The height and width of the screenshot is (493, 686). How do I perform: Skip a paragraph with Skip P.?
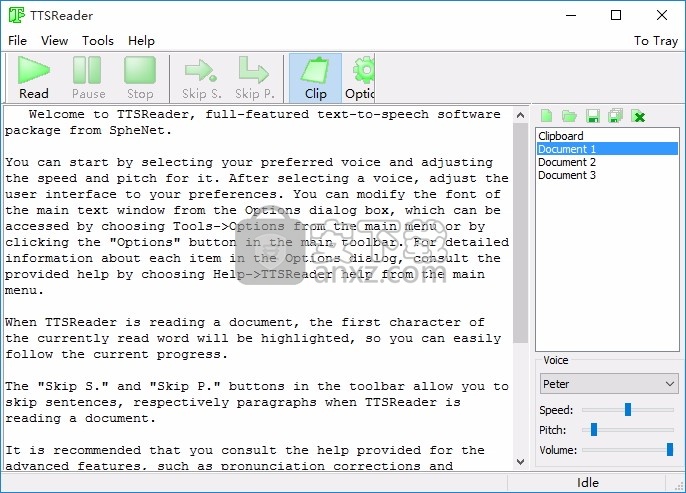point(254,78)
